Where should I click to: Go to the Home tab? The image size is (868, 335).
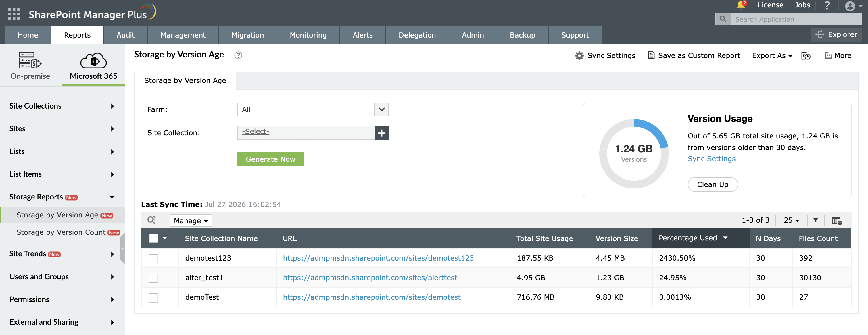[28, 35]
